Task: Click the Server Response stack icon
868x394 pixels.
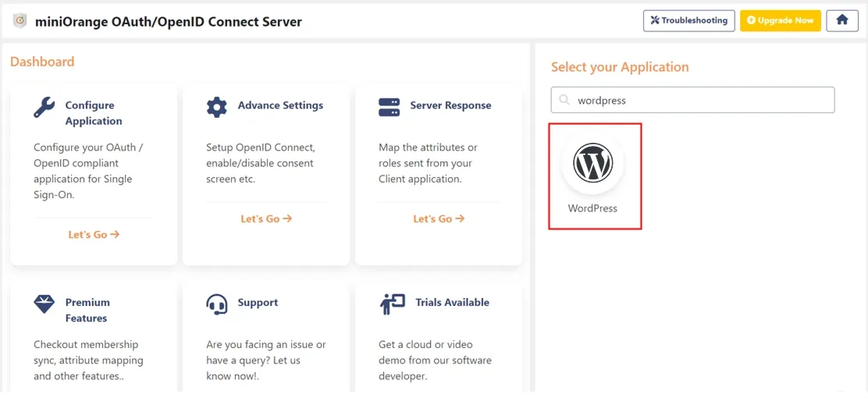Action: pos(390,107)
